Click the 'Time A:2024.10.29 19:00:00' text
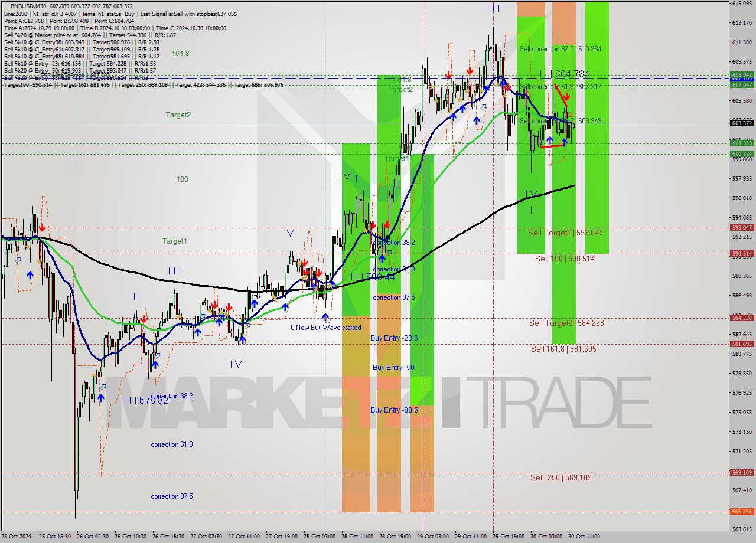This screenshot has height=543, width=756. pyautogui.click(x=40, y=28)
